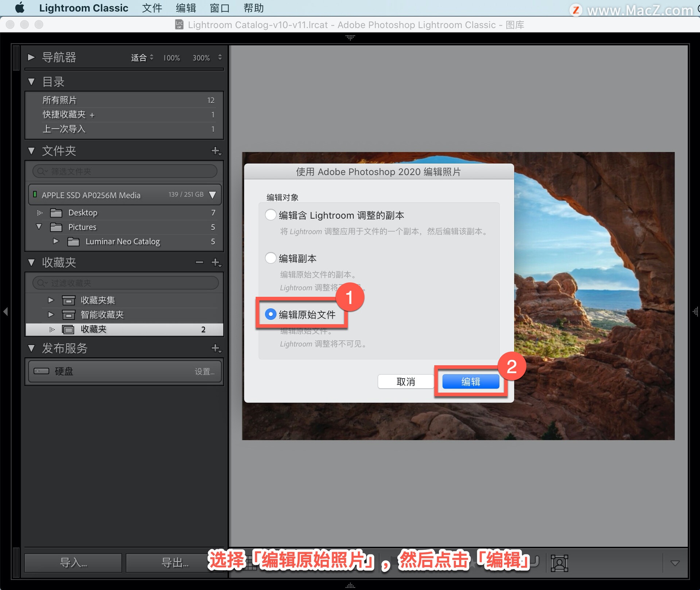The height and width of the screenshot is (590, 700).
Task: Open the 帮助 Help menu
Action: click(x=254, y=8)
